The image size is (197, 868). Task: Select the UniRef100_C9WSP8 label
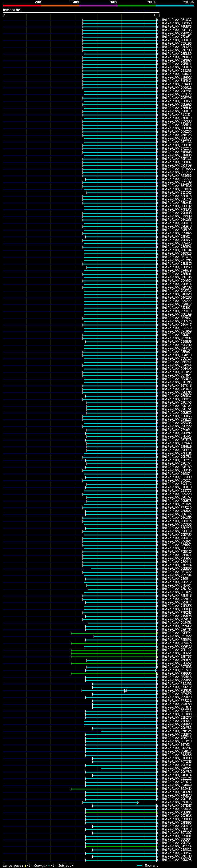pos(176,860)
